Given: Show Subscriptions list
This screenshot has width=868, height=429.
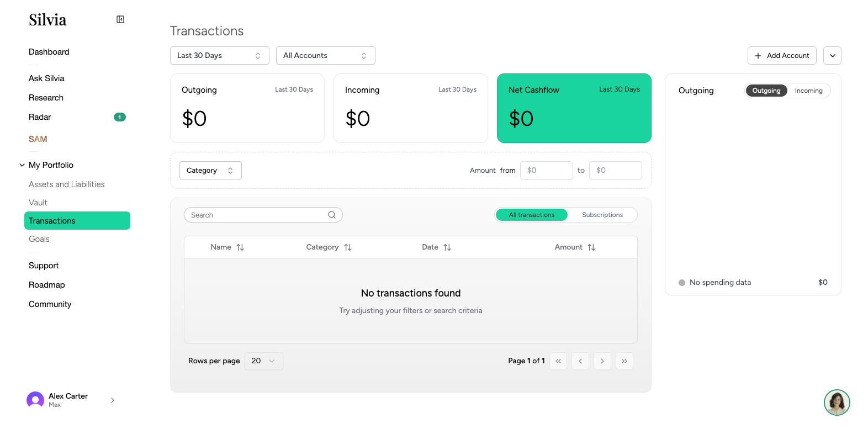Looking at the screenshot, I should click(x=602, y=215).
